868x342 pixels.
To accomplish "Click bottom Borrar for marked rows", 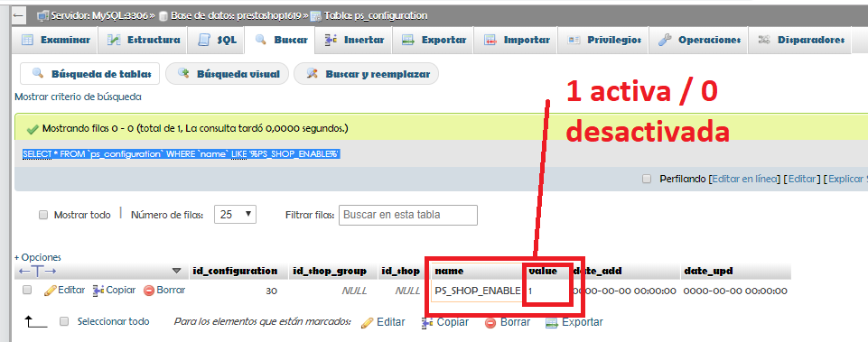I will [x=507, y=322].
